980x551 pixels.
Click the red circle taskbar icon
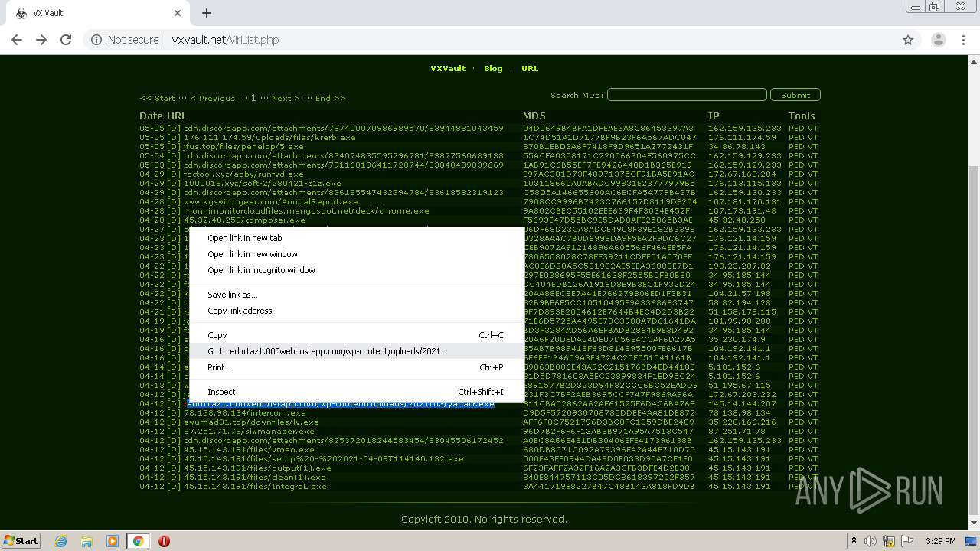click(164, 541)
